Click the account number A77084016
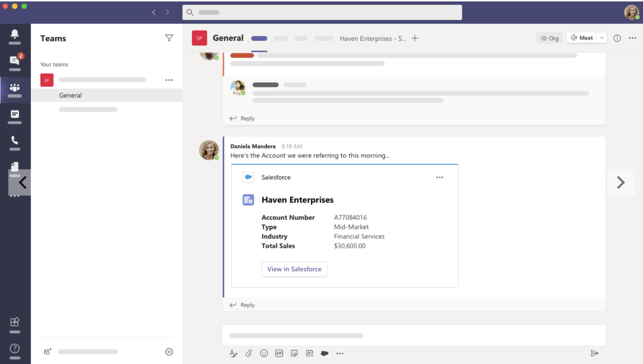The image size is (643, 364). pyautogui.click(x=350, y=217)
